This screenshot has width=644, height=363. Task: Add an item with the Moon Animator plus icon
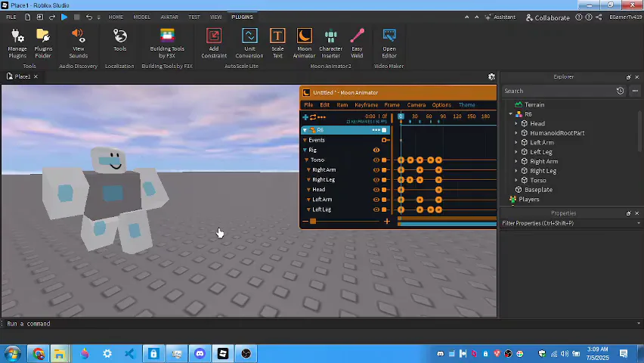305,117
